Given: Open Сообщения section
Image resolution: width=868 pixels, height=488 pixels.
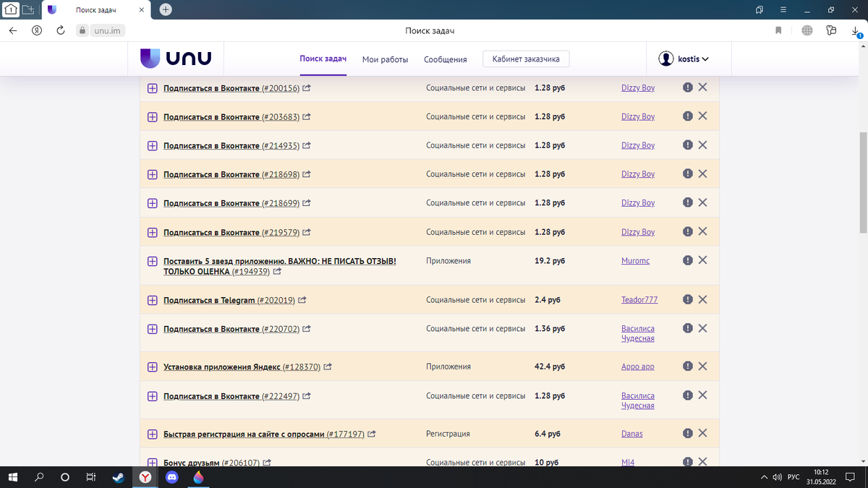Looking at the screenshot, I should tap(446, 59).
